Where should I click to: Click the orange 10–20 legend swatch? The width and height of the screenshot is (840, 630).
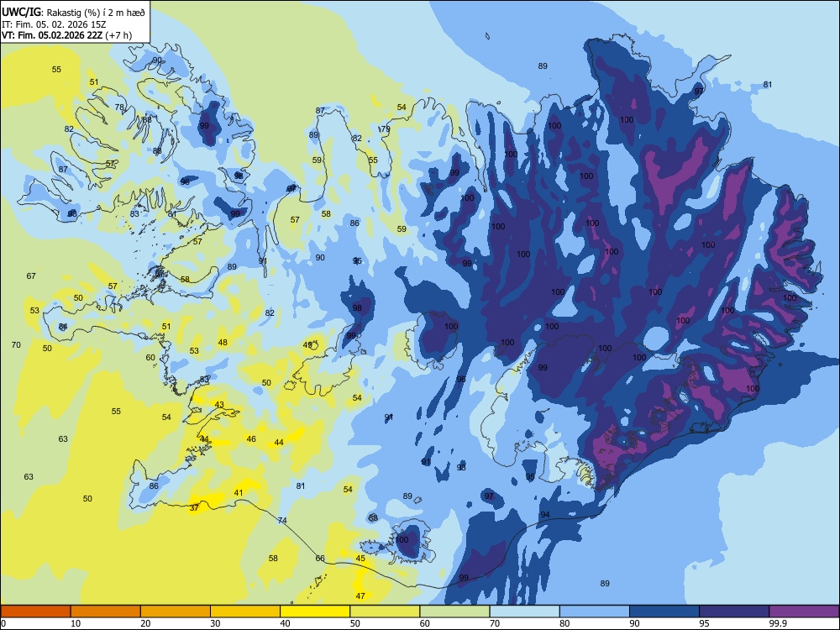click(106, 612)
